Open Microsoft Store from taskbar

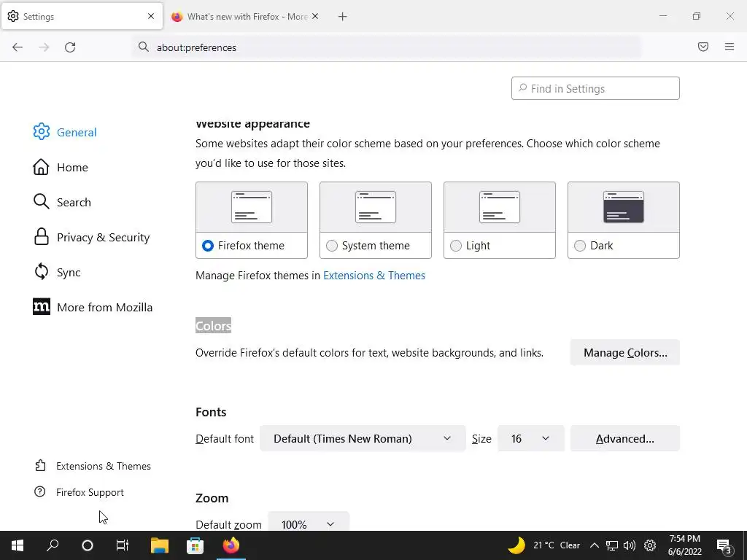(x=195, y=545)
